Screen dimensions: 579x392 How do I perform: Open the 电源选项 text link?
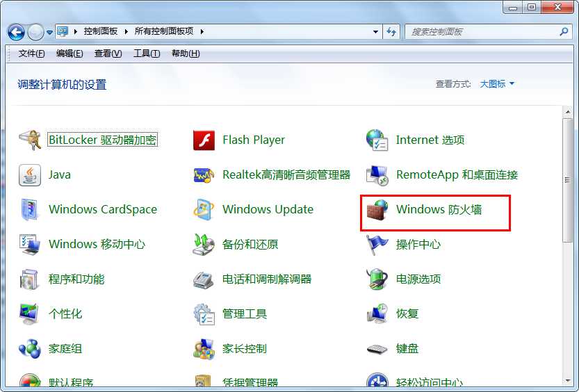coord(418,279)
